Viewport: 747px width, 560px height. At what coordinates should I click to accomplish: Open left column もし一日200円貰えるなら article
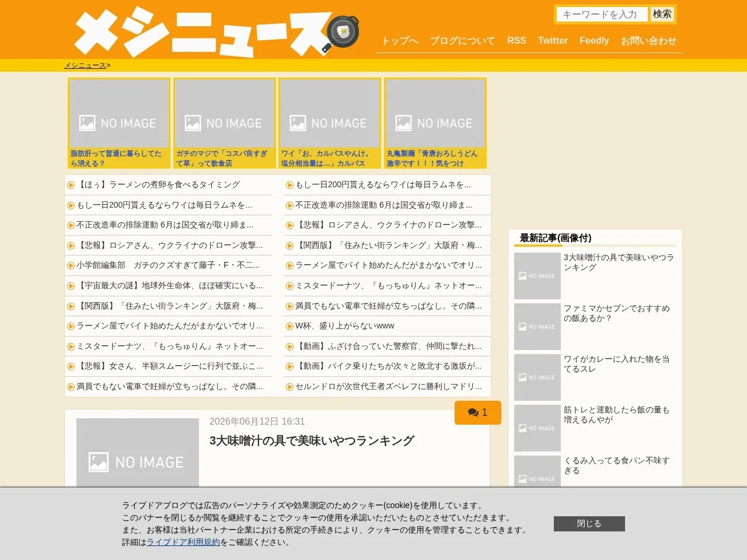click(164, 205)
